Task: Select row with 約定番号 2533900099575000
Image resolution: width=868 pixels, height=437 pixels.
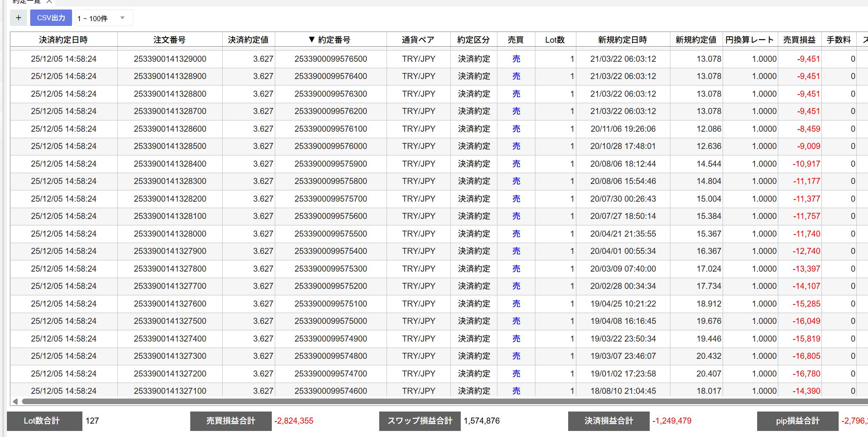Action: click(x=330, y=321)
